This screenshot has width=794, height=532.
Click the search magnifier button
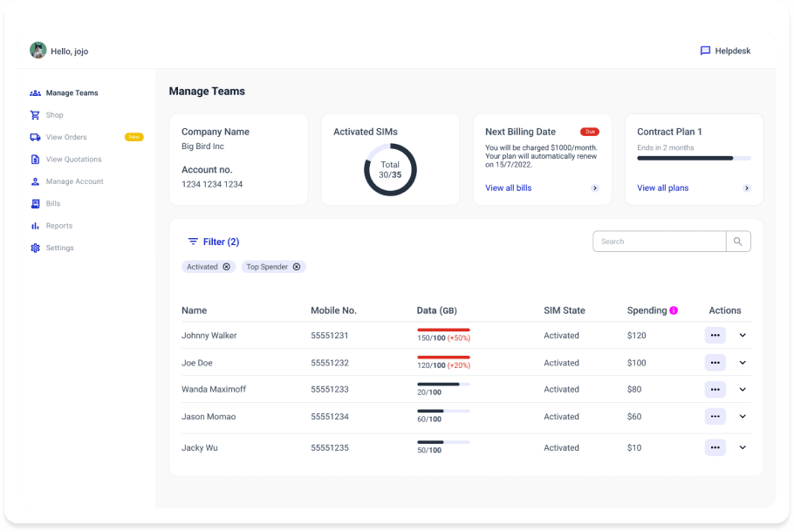tap(738, 242)
